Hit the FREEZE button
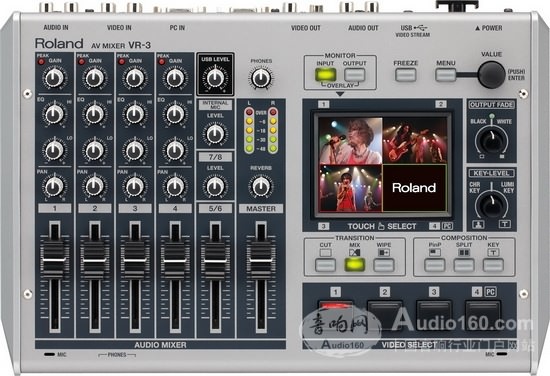550x376 pixels. tap(405, 75)
